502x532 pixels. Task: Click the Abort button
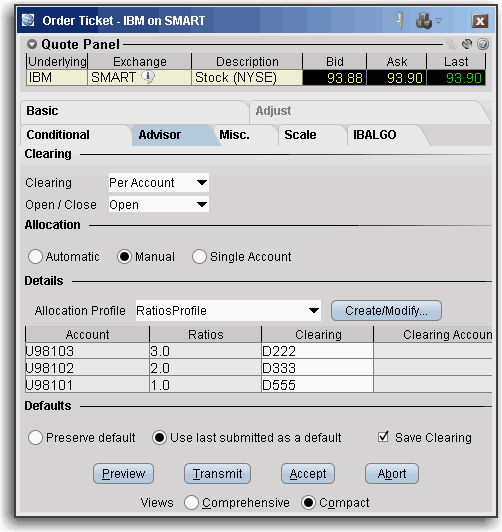click(x=392, y=474)
